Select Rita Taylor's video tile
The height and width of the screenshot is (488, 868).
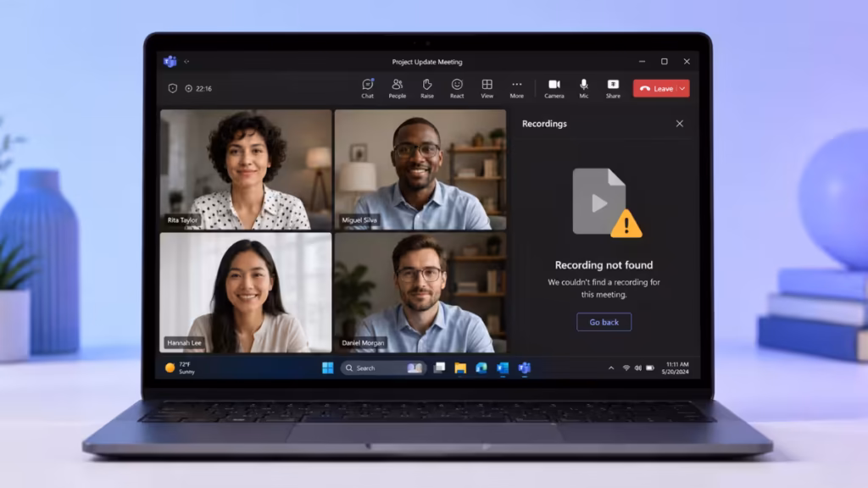(246, 169)
